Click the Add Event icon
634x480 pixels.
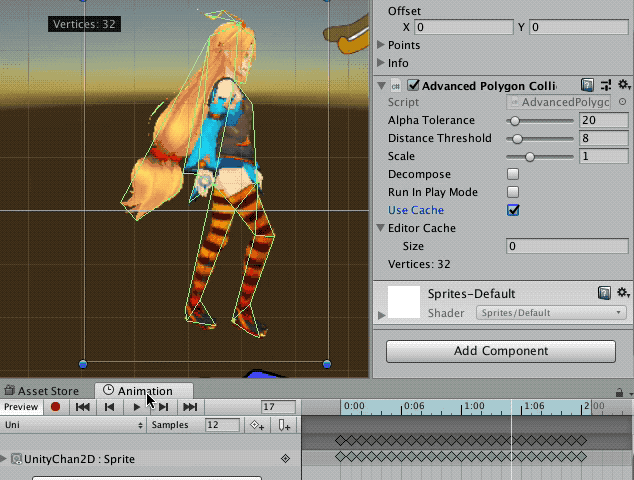[x=284, y=425]
